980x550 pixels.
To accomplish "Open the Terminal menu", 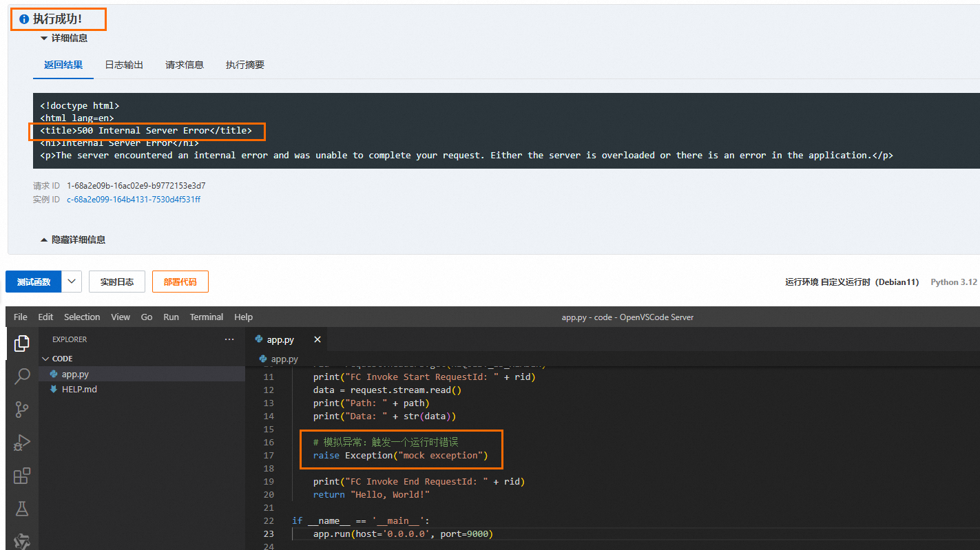I will click(x=207, y=317).
